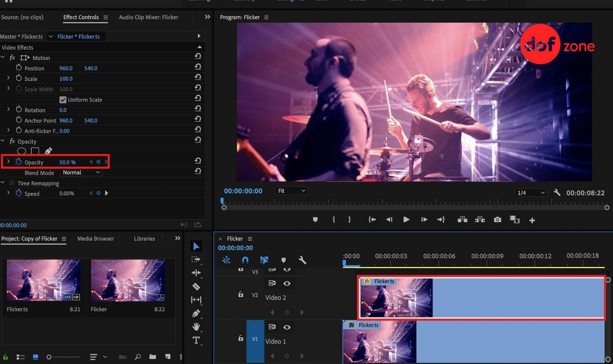Select Flicker.ts clip on Video 2
The width and height of the screenshot is (613, 364).
point(481,298)
